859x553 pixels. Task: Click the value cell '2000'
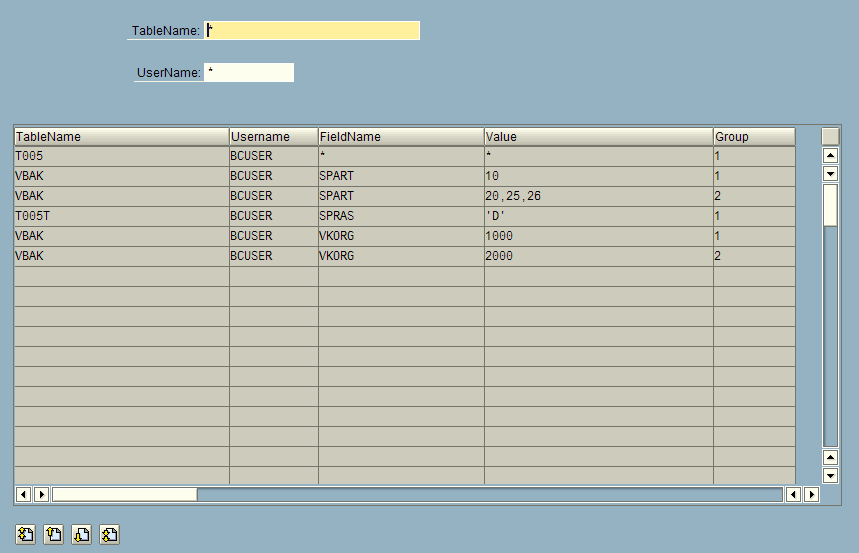[599, 256]
